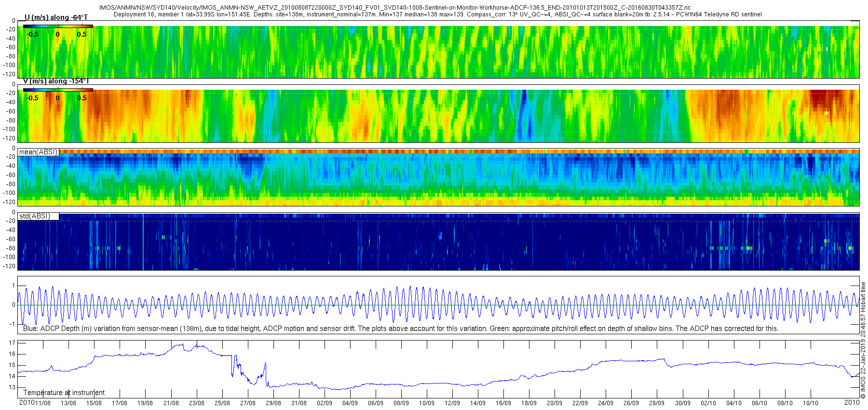Click the '29/08' date tick label

click(x=273, y=403)
